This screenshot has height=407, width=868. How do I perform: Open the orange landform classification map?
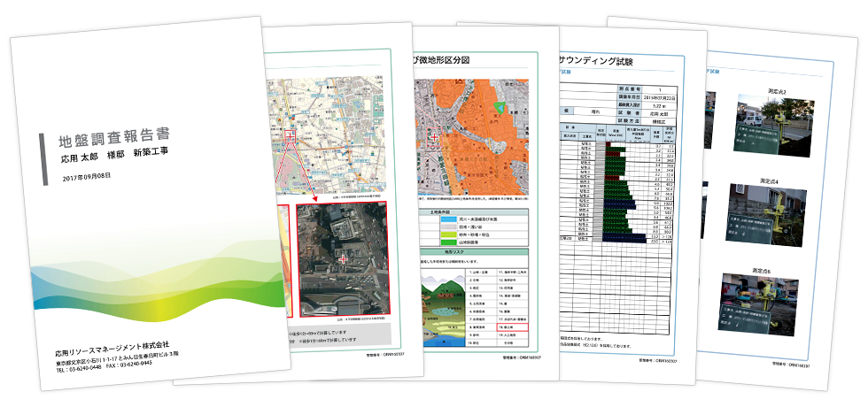coord(471,137)
